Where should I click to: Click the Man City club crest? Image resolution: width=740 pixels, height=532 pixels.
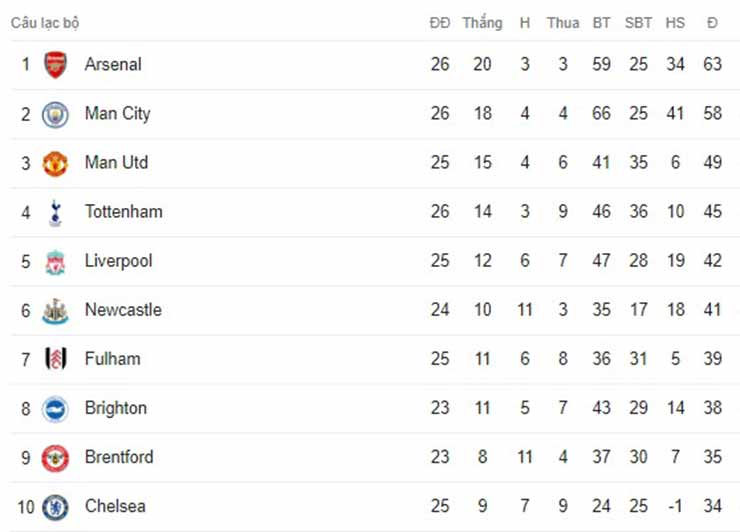pyautogui.click(x=55, y=114)
